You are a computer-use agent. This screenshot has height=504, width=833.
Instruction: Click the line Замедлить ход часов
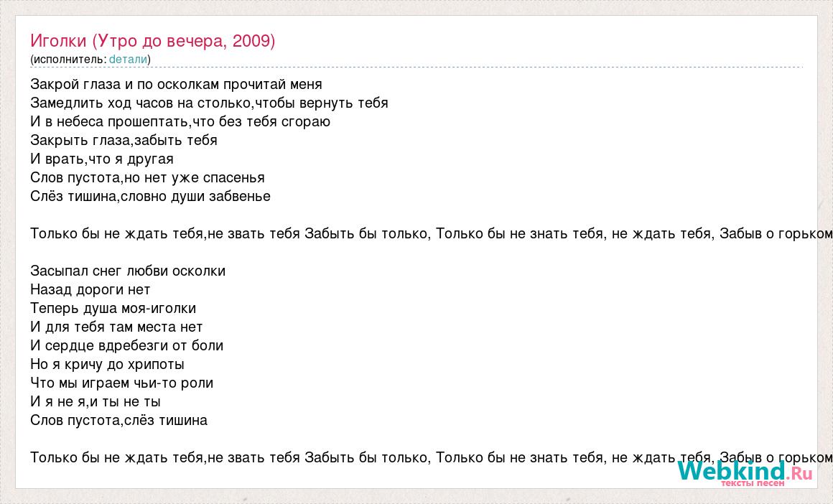tap(209, 103)
